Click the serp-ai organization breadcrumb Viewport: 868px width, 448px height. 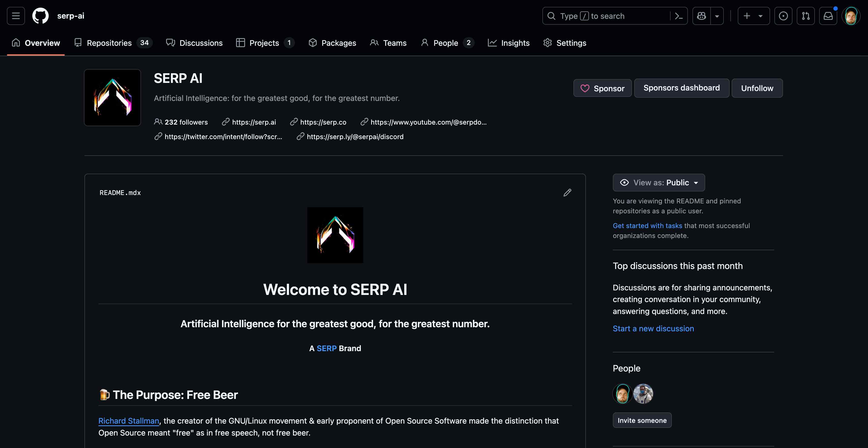tap(71, 16)
